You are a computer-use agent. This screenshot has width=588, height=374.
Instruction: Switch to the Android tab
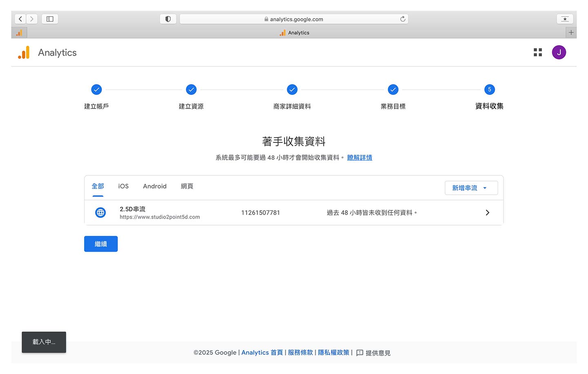155,186
